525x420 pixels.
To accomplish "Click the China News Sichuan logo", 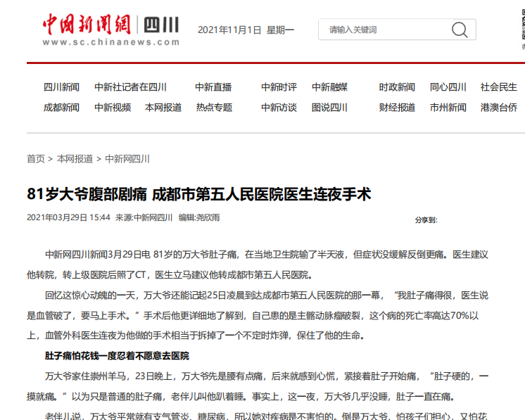I will (x=110, y=29).
